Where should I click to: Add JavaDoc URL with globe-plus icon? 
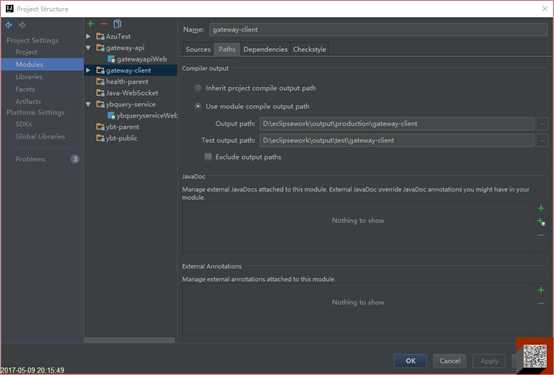click(x=541, y=222)
